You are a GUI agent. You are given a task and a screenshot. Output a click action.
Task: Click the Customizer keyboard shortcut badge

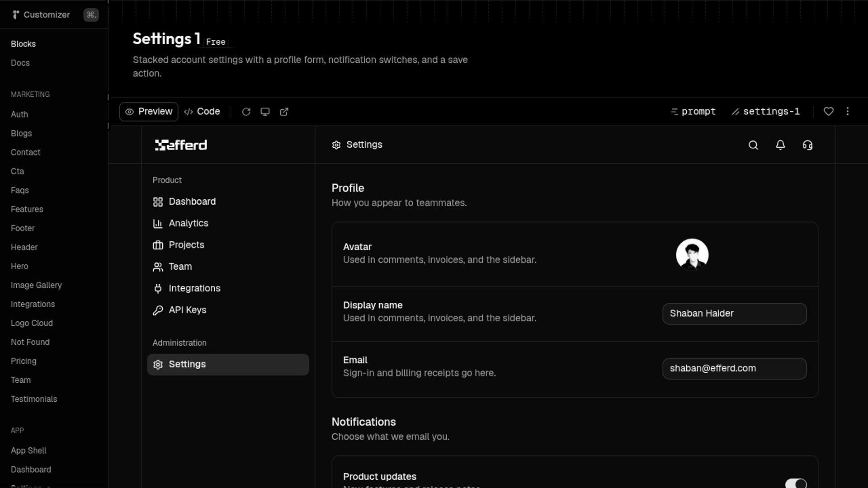(x=91, y=15)
